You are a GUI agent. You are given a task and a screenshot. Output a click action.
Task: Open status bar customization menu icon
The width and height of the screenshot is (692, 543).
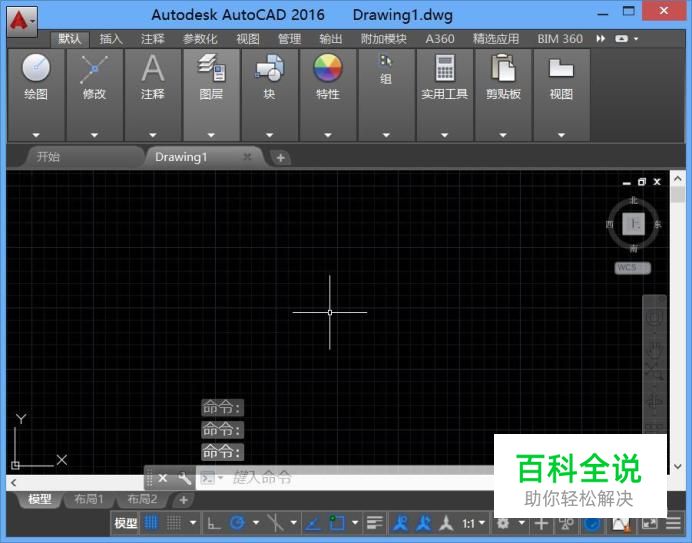pos(673,524)
